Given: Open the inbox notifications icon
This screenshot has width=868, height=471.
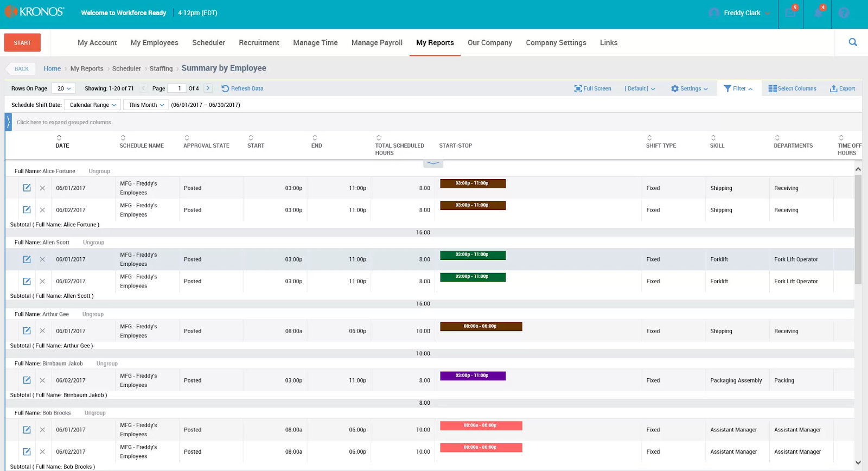Looking at the screenshot, I should [791, 12].
